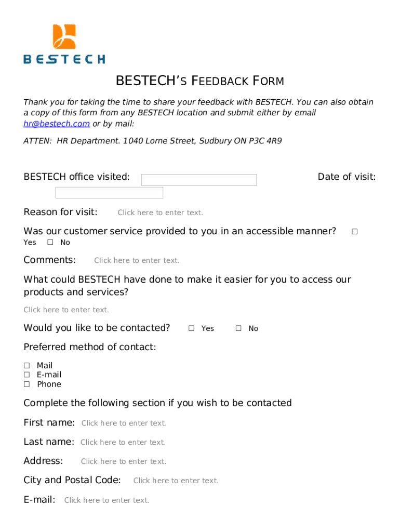Screen dimensions: 400x532
Task: Select Mail as preferred contact method
Action: coord(26,366)
